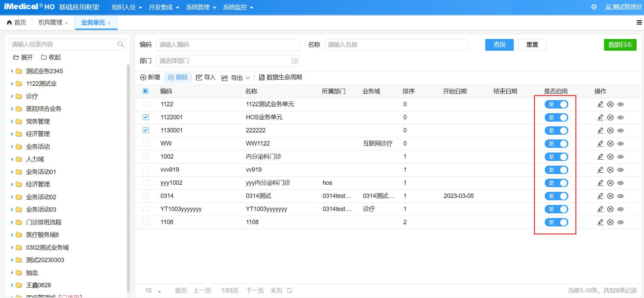Expand the 测试业务2345 tree node
This screenshot has width=644, height=298.
point(12,71)
